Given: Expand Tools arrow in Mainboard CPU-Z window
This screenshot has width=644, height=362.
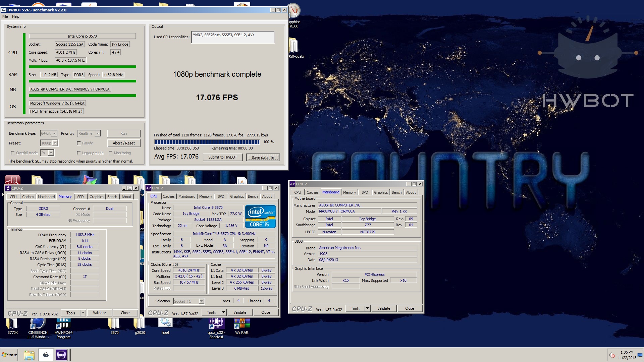Looking at the screenshot, I should tap(367, 308).
